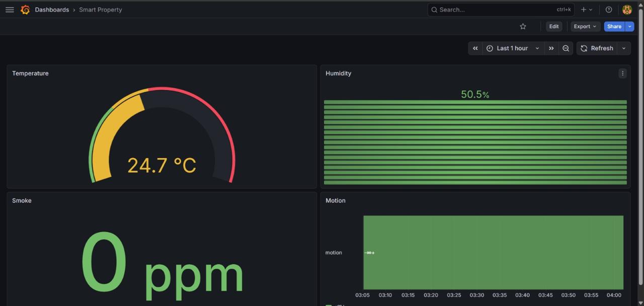644x306 pixels.
Task: Click the green motion state bar
Action: [x=493, y=252]
